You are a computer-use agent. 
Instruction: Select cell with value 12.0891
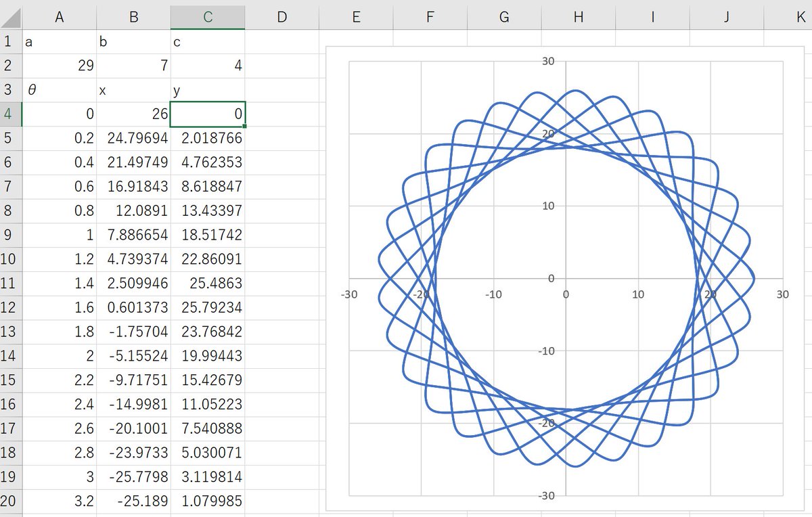(134, 211)
